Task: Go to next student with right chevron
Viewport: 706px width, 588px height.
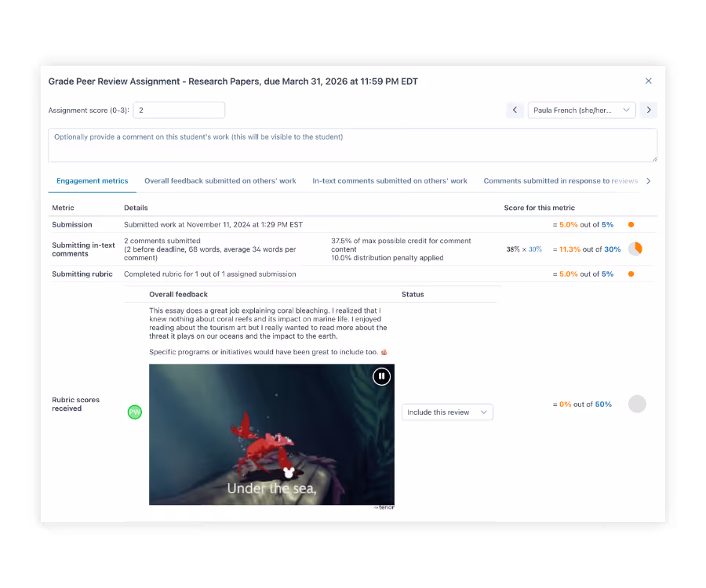Action: [649, 110]
